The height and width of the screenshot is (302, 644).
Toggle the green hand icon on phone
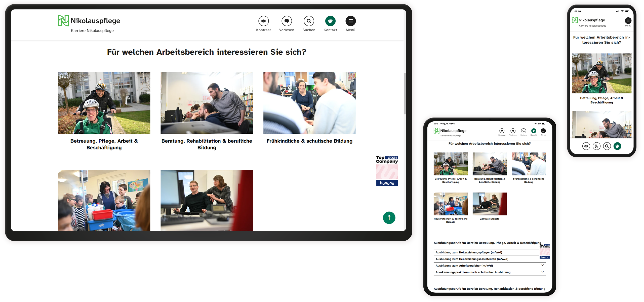tap(618, 146)
